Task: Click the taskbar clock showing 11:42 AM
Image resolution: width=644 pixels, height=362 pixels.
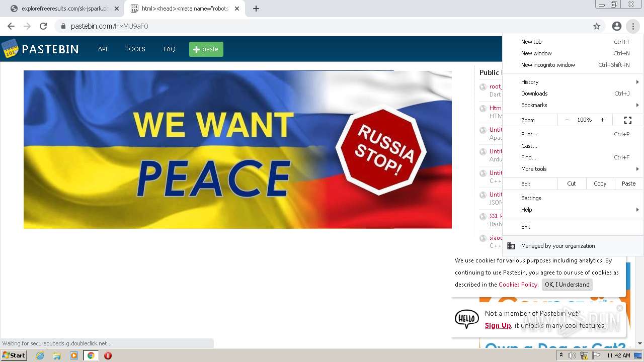Action: click(618, 355)
